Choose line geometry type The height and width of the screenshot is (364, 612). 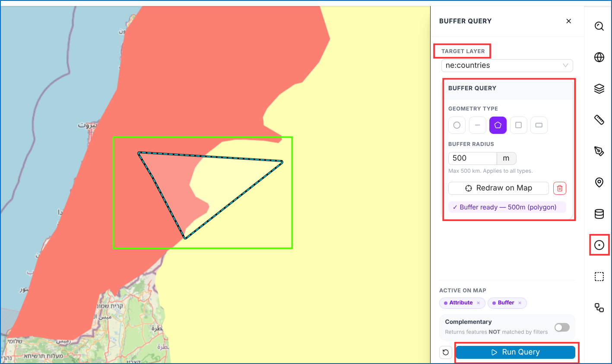pyautogui.click(x=477, y=125)
